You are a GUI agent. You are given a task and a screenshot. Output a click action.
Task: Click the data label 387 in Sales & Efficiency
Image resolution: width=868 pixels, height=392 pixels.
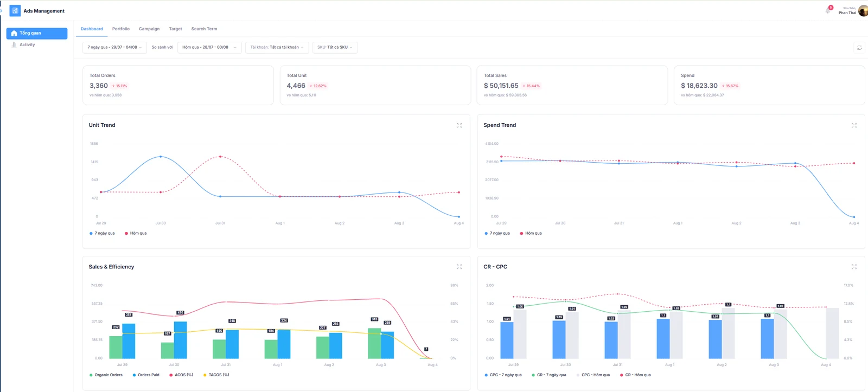[129, 314]
